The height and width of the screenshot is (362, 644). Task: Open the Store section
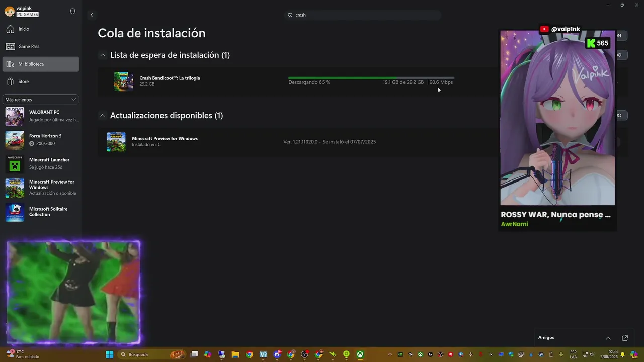40,81
